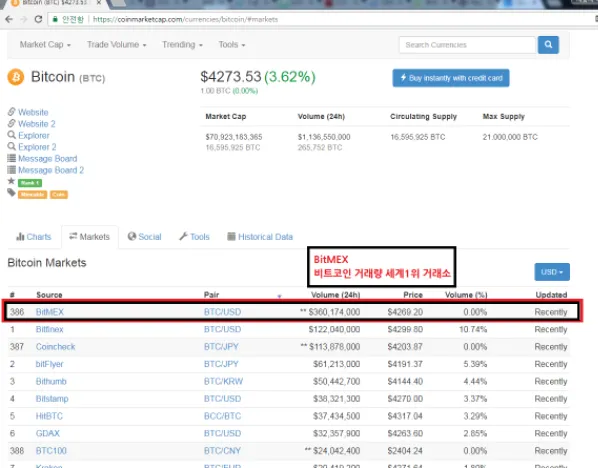Click the blue magnifier search button
The image size is (598, 468).
(x=548, y=45)
